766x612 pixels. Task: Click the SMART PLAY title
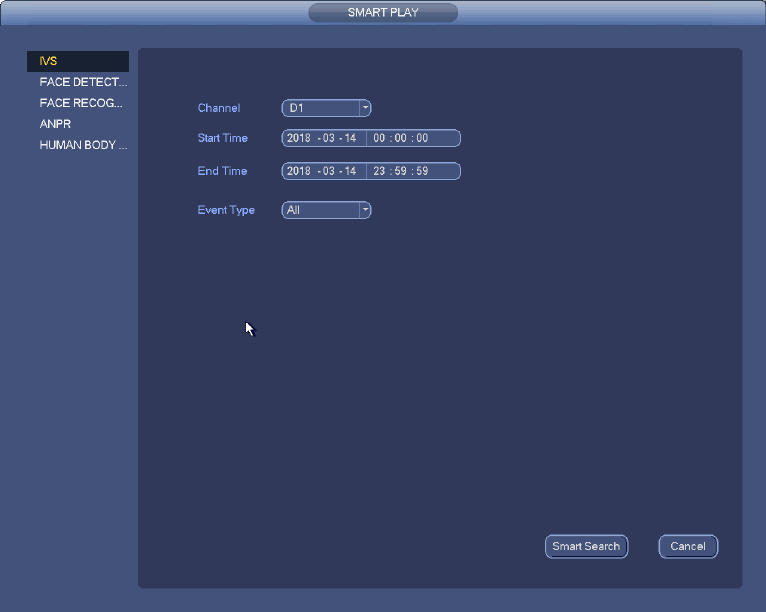(x=383, y=13)
